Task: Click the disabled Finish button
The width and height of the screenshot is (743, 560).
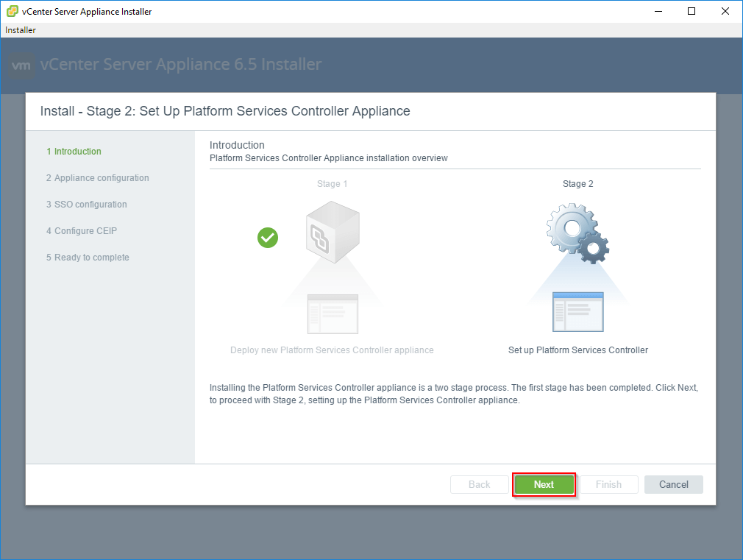Action: click(x=608, y=484)
